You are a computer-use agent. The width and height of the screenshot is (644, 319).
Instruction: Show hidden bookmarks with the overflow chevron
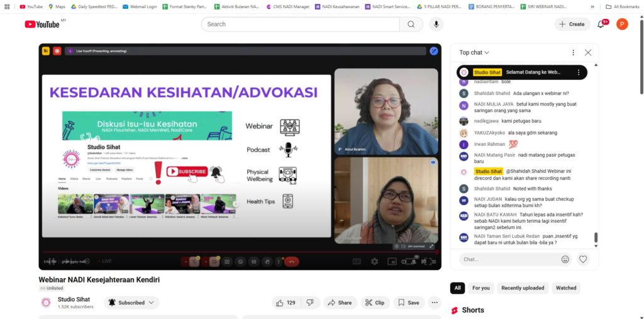pos(592,6)
